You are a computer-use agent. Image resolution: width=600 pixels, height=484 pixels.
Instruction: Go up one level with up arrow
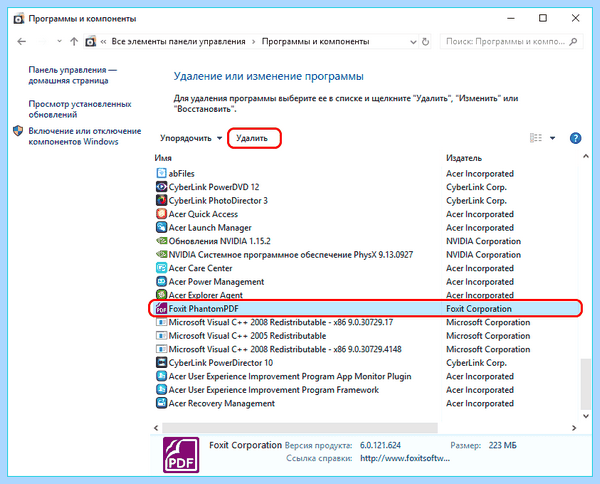tap(74, 41)
